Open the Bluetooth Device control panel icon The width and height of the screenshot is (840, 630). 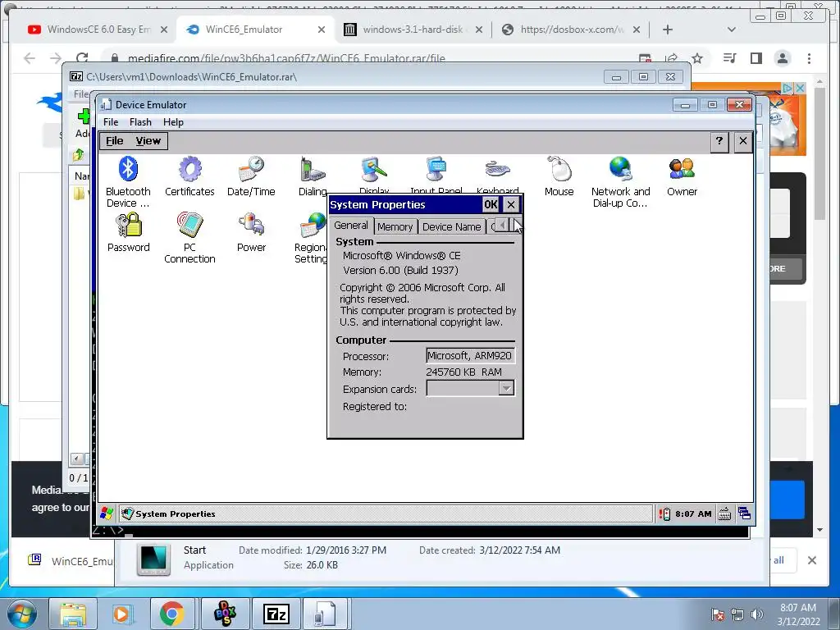[128, 181]
